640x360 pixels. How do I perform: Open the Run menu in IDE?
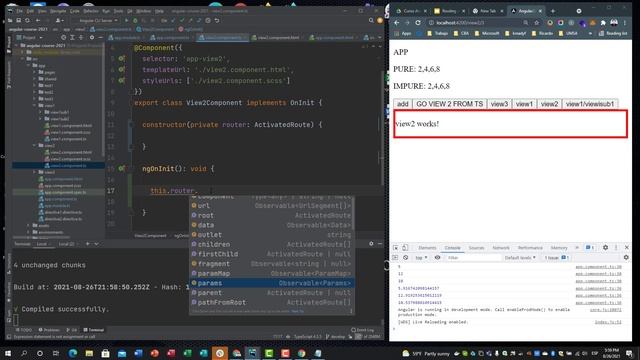[106, 11]
